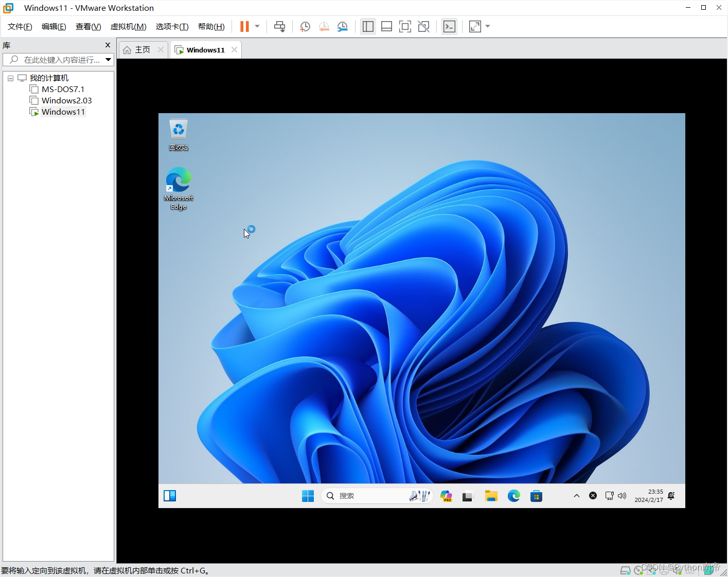
Task: Open Microsoft Edge from the guest taskbar
Action: tap(514, 496)
